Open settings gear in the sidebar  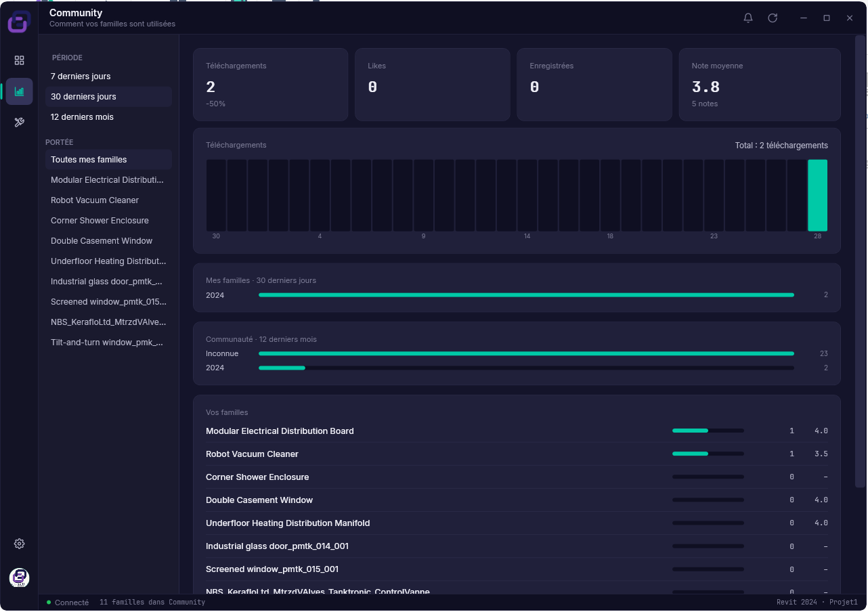tap(19, 544)
